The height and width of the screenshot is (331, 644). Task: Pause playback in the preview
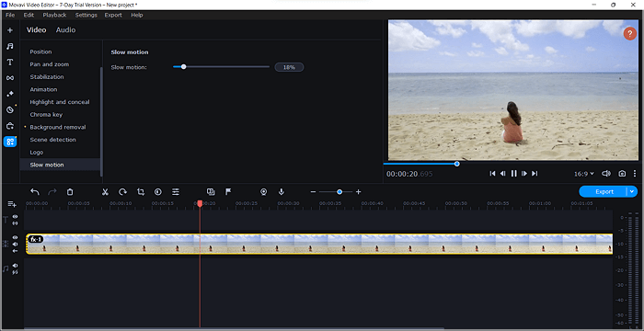pyautogui.click(x=513, y=174)
